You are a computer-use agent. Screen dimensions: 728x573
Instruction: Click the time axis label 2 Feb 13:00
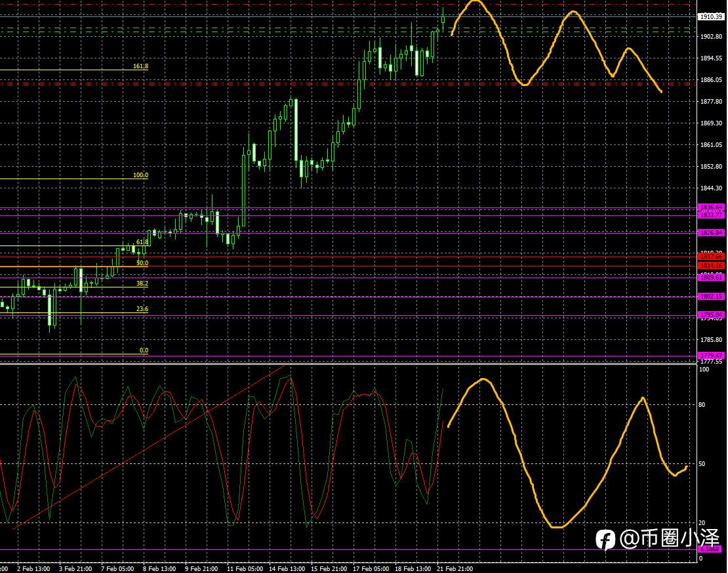point(33,569)
